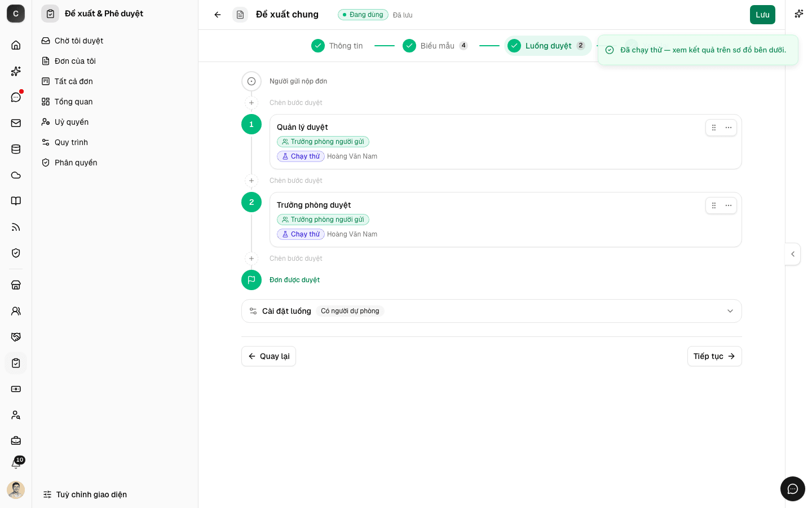The width and height of the screenshot is (812, 508).
Task: Open the RSS feed icon in left rail
Action: coord(16,227)
